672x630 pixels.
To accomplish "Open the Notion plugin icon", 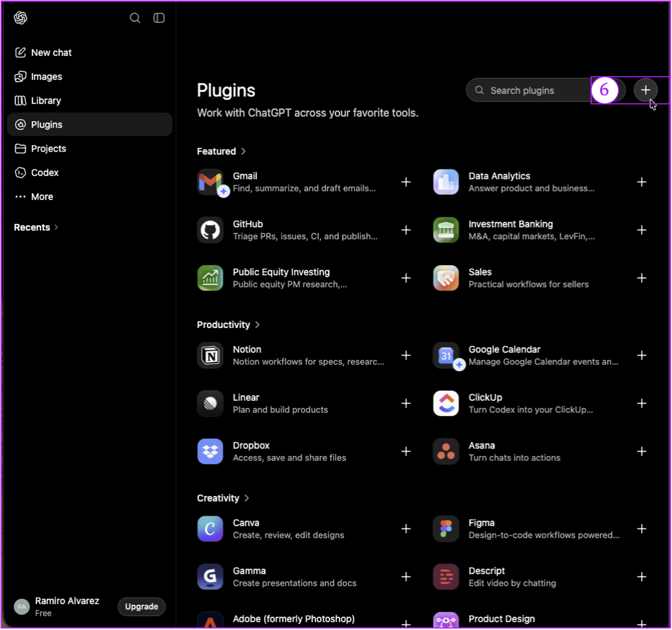I will [x=210, y=356].
